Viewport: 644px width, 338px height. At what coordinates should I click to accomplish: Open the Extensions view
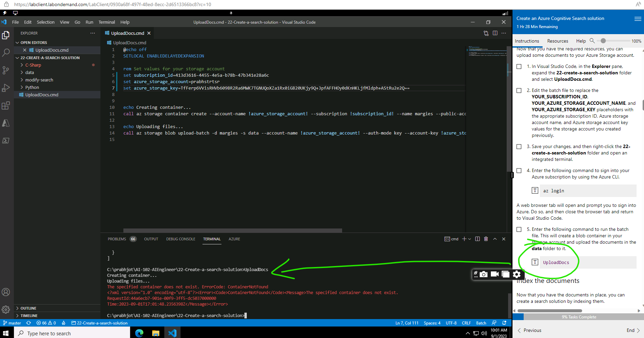point(6,105)
